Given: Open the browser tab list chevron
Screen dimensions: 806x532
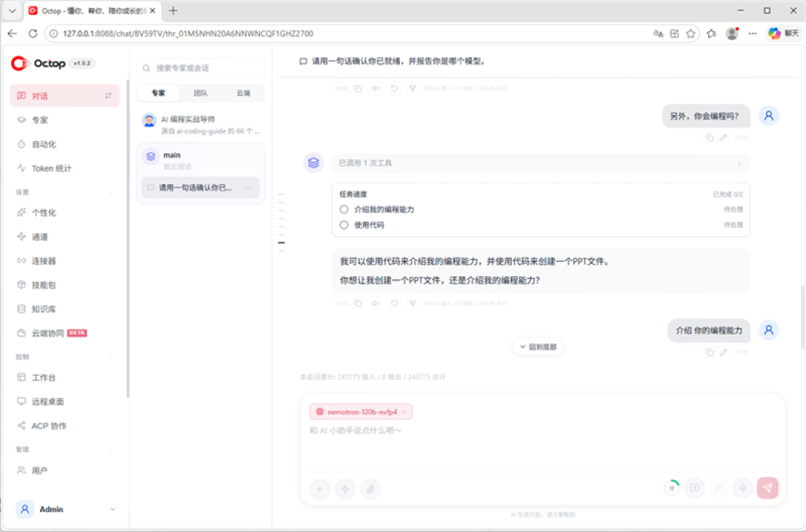Looking at the screenshot, I should click(12, 10).
